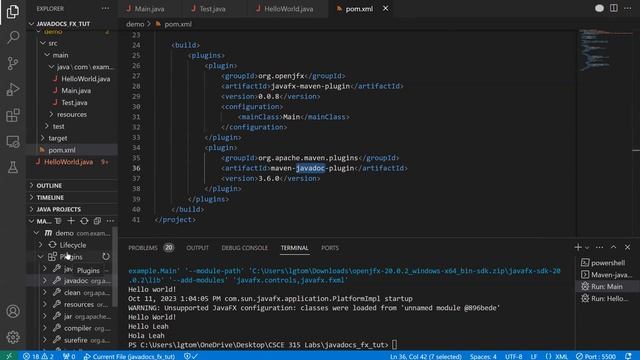Open Maven panel more actions ellipsis
Screen dimensions: 640x360
coord(110,221)
